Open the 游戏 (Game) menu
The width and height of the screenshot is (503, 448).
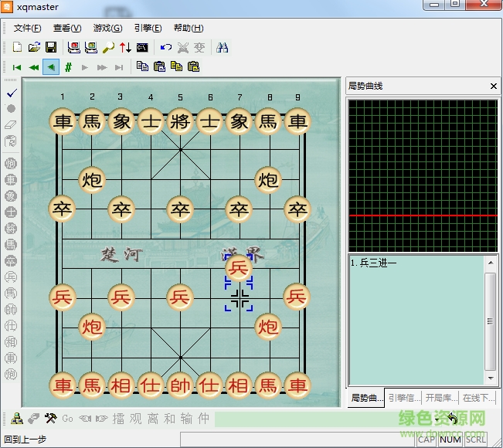coord(107,28)
